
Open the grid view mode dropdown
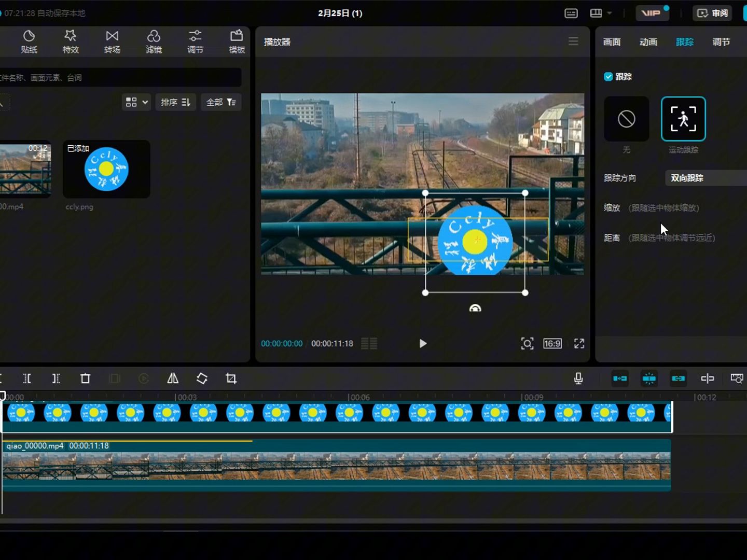136,102
